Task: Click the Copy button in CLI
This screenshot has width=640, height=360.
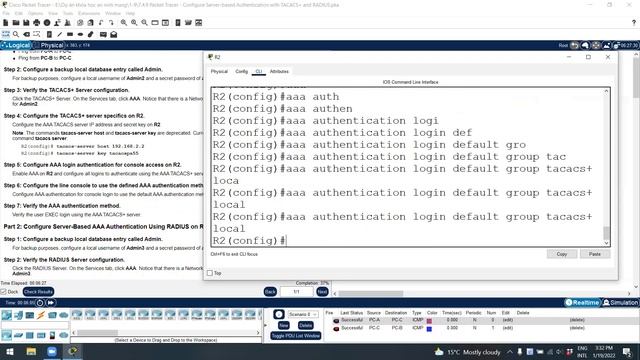Action: [x=562, y=254]
